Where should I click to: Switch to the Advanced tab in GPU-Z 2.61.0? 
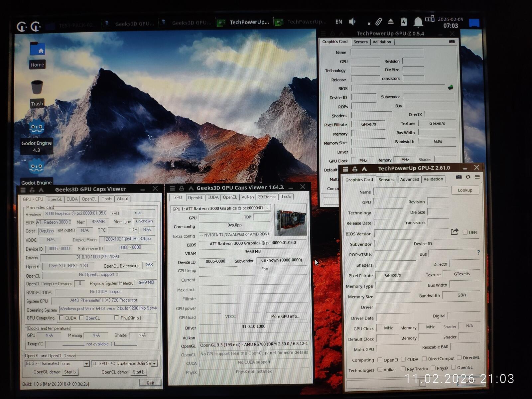point(410,179)
